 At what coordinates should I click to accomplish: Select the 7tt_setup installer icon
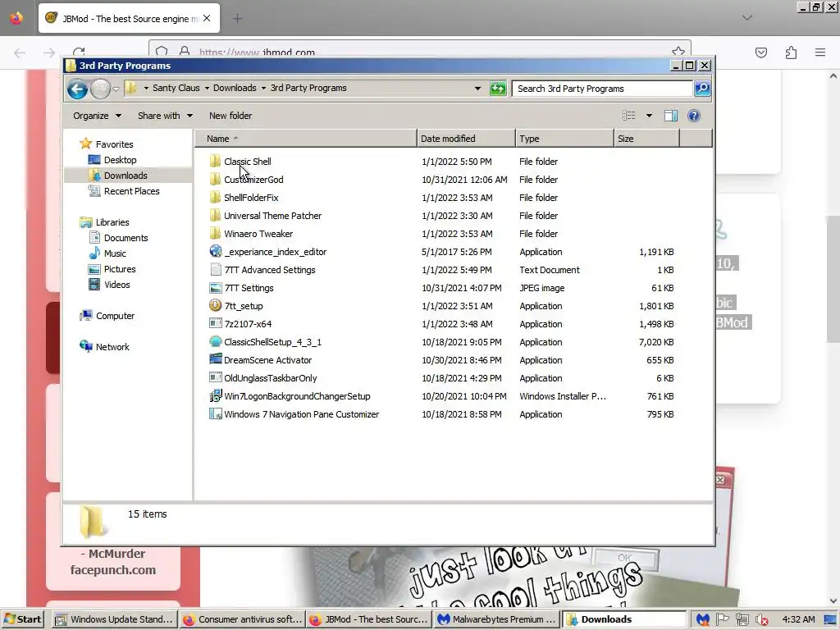pos(216,305)
